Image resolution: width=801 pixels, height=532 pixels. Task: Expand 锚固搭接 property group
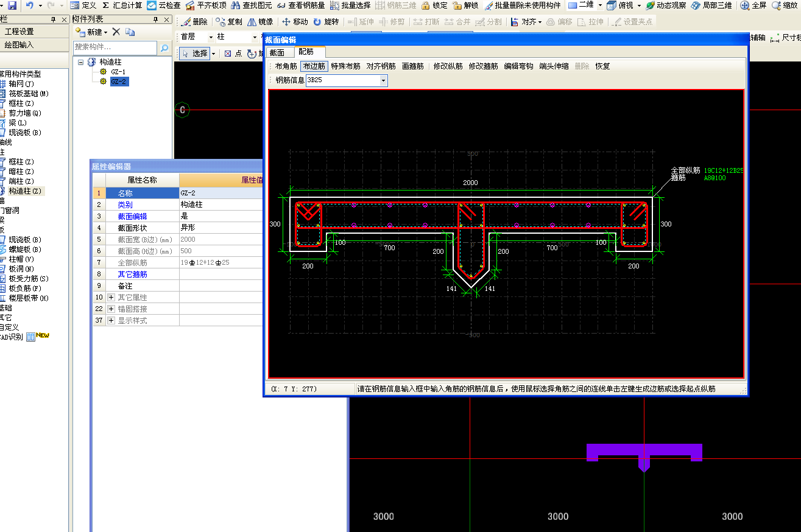coord(111,309)
